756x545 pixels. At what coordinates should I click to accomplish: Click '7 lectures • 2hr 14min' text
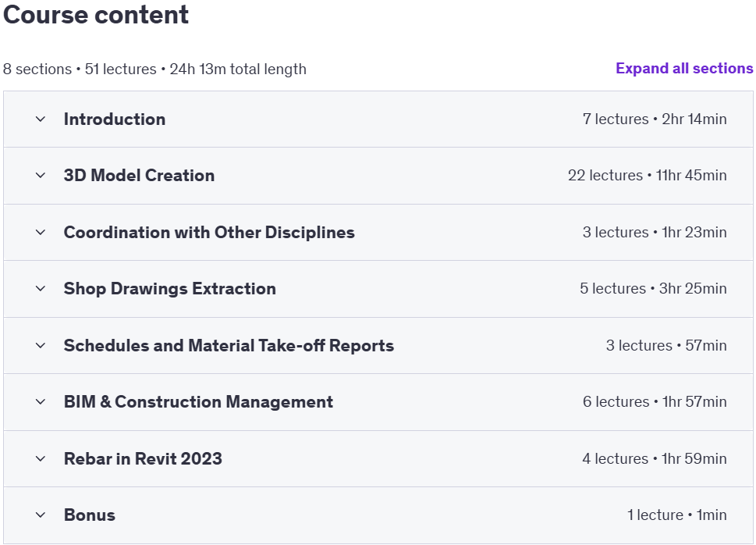coord(655,119)
